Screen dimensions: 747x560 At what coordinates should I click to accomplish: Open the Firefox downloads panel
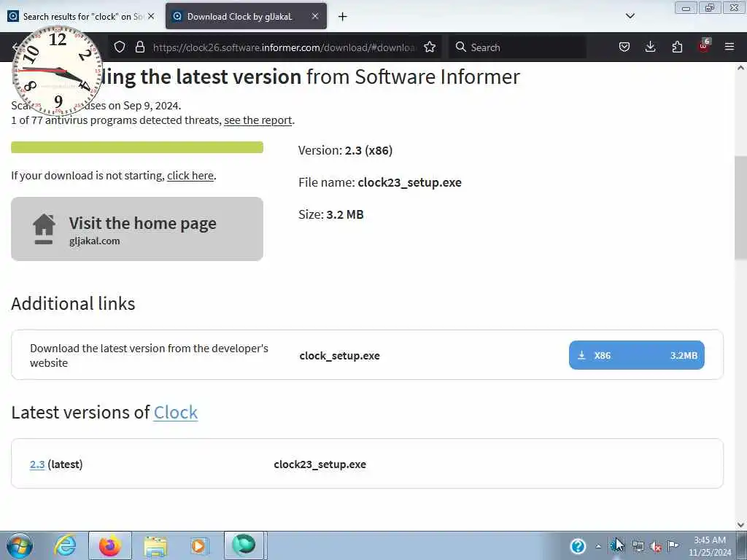pyautogui.click(x=650, y=47)
